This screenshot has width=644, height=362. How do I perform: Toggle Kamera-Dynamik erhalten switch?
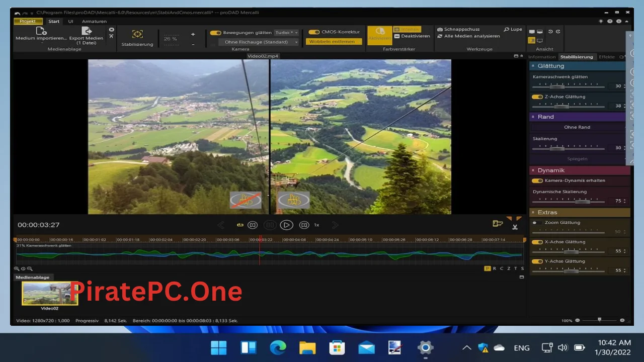[537, 180]
